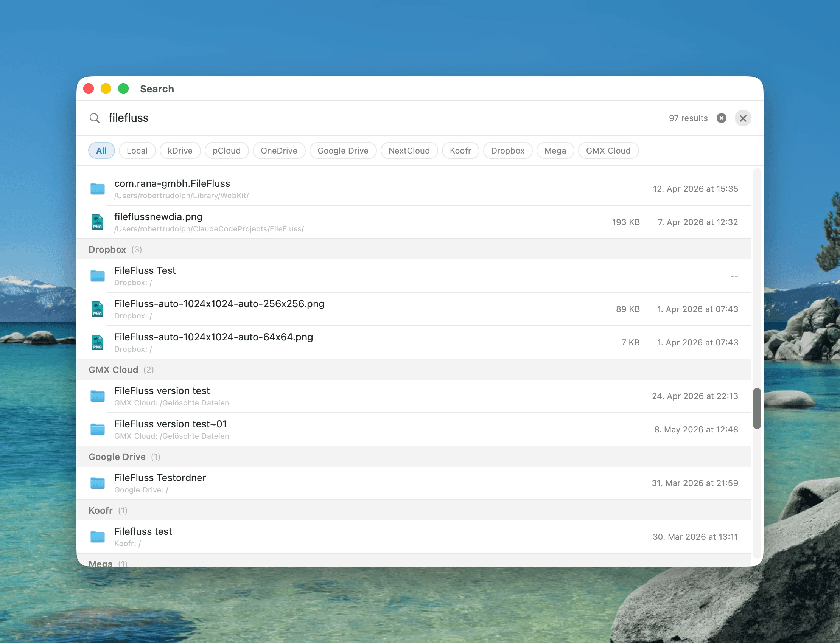This screenshot has height=643, width=840.
Task: Filter results by kDrive
Action: [180, 151]
